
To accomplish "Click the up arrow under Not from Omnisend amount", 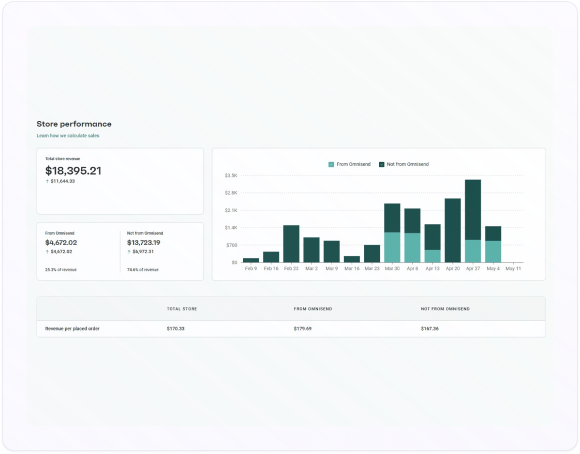I will pos(129,252).
